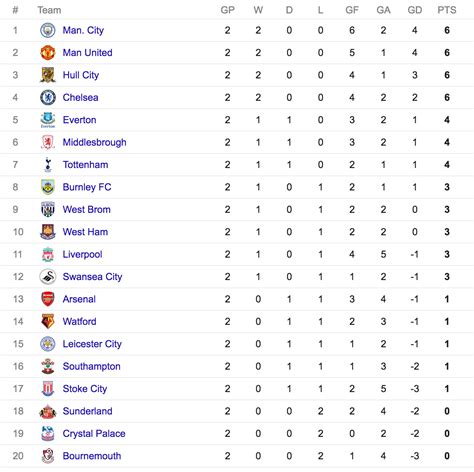Screen dimensions: 474x472
Task: Click the Man. City club crest
Action: (x=48, y=30)
